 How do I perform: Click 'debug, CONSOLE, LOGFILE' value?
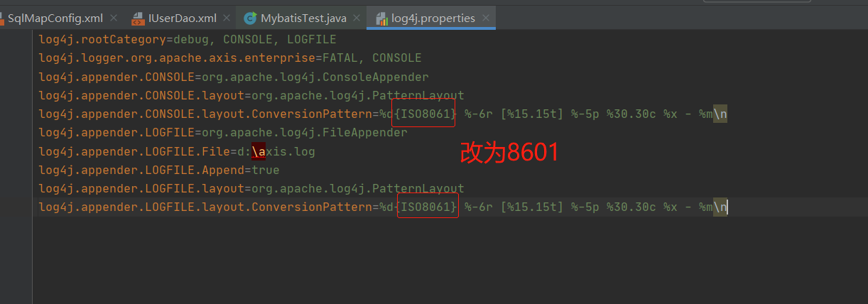[254, 40]
